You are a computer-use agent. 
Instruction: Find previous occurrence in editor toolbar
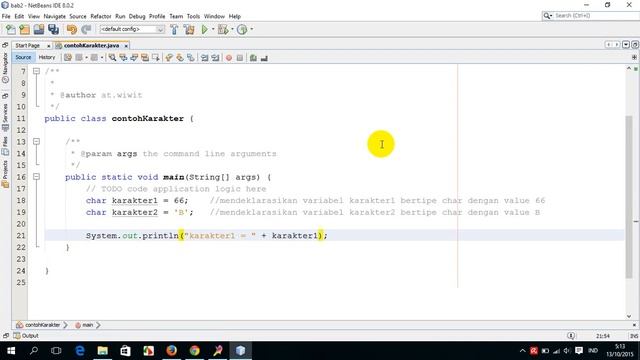click(123, 58)
